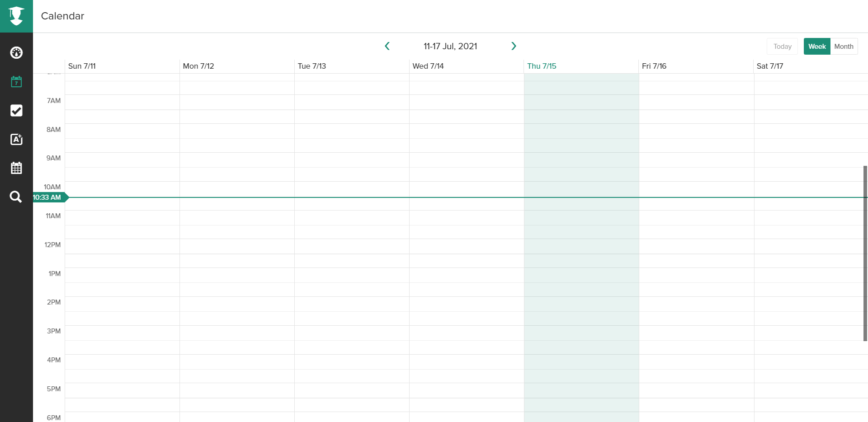Switch to Month view

[x=844, y=46]
